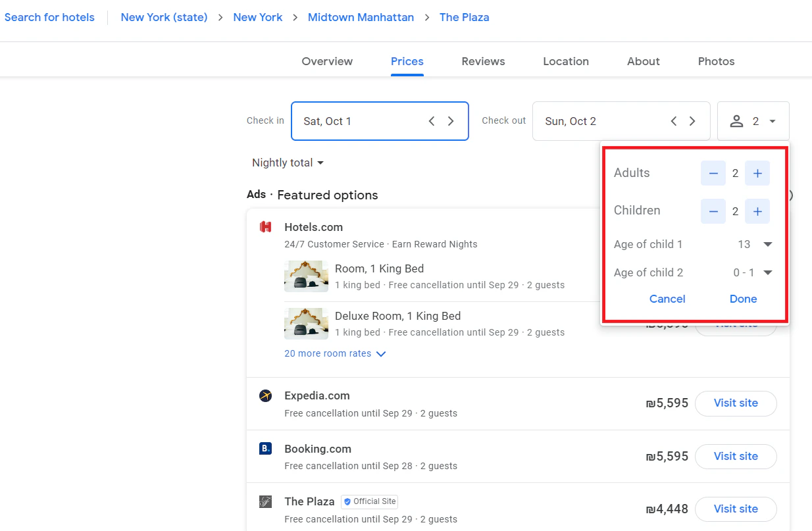Image resolution: width=812 pixels, height=531 pixels.
Task: Click Expedia.com listing name
Action: [x=317, y=395]
